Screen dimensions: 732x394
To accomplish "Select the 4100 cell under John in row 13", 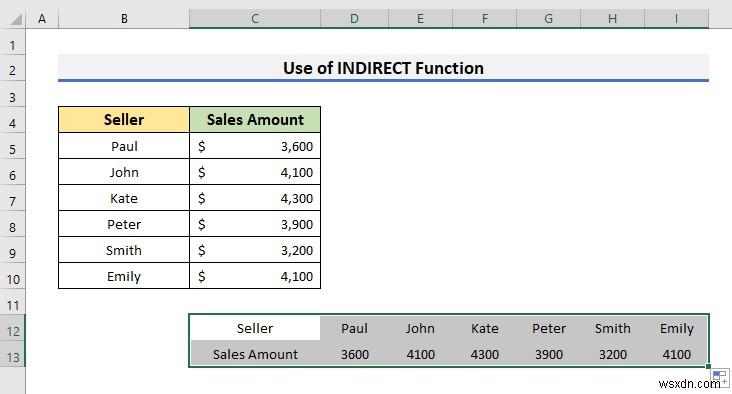I will pyautogui.click(x=420, y=354).
